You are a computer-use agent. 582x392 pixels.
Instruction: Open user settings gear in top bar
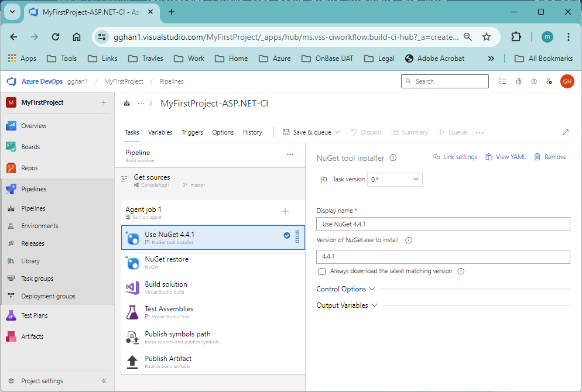tap(549, 81)
